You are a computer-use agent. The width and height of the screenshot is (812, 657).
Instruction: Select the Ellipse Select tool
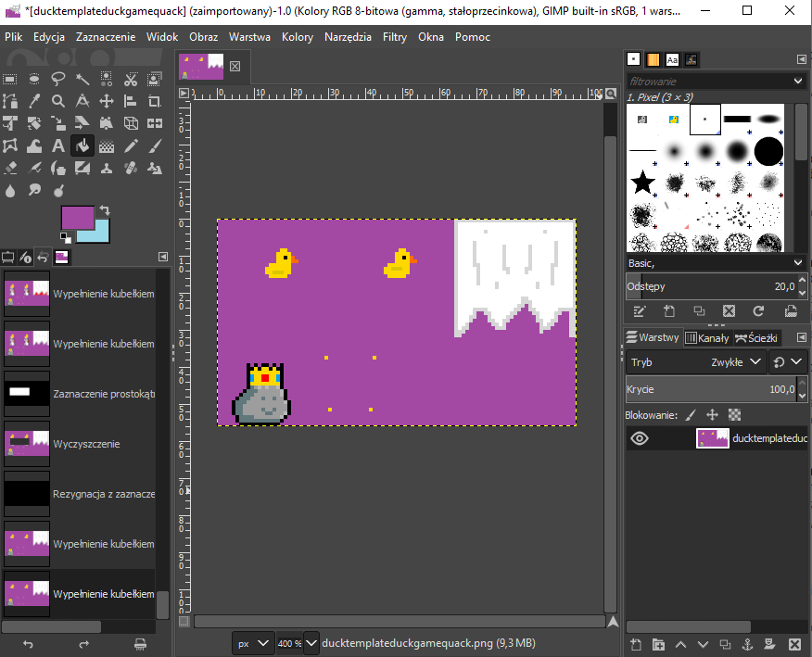pos(34,79)
